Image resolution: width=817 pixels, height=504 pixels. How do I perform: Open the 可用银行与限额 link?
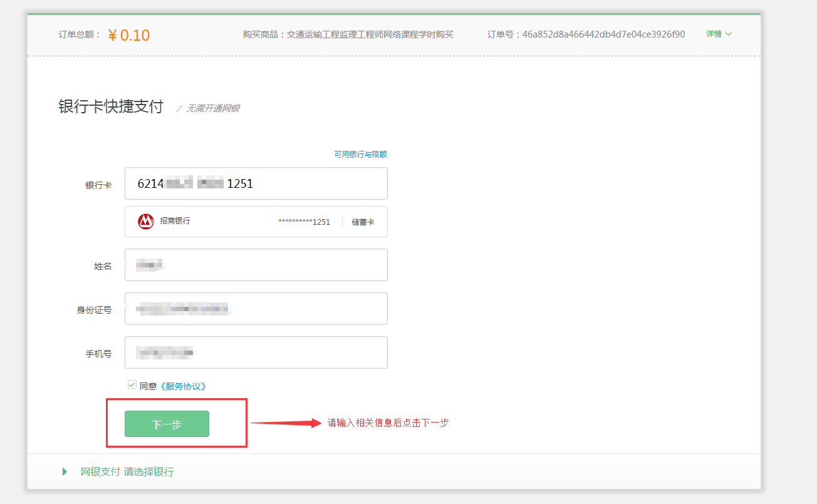(360, 154)
